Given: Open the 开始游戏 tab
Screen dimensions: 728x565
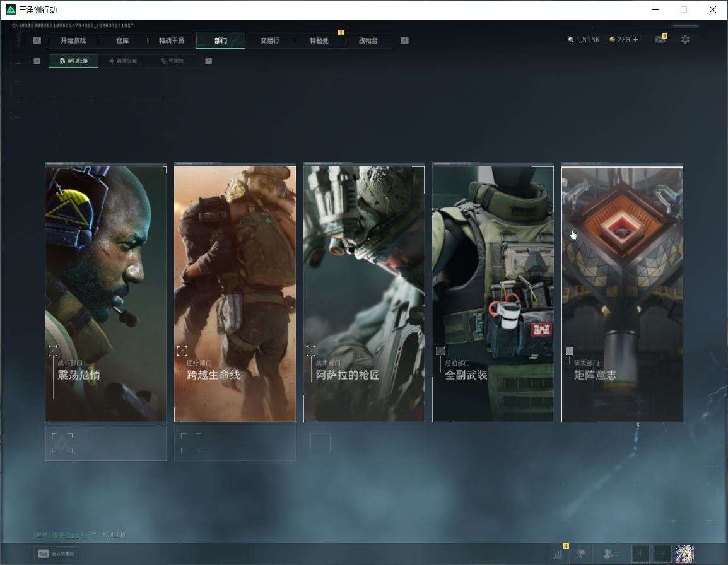Looking at the screenshot, I should click(73, 40).
